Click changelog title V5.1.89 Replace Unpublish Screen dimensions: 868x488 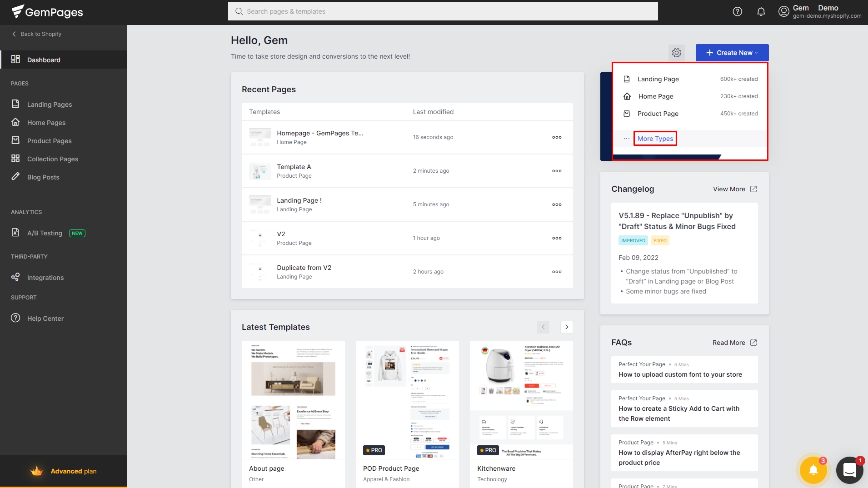tap(677, 221)
